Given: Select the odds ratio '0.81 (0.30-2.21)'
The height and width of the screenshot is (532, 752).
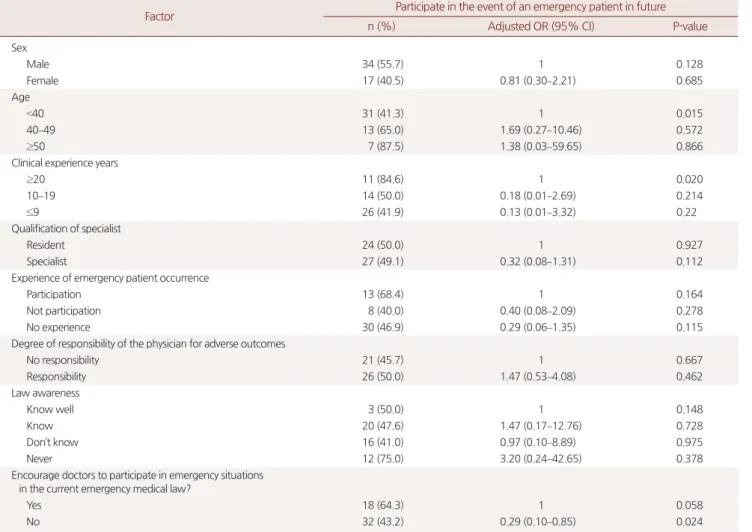Looking at the screenshot, I should [538, 81].
